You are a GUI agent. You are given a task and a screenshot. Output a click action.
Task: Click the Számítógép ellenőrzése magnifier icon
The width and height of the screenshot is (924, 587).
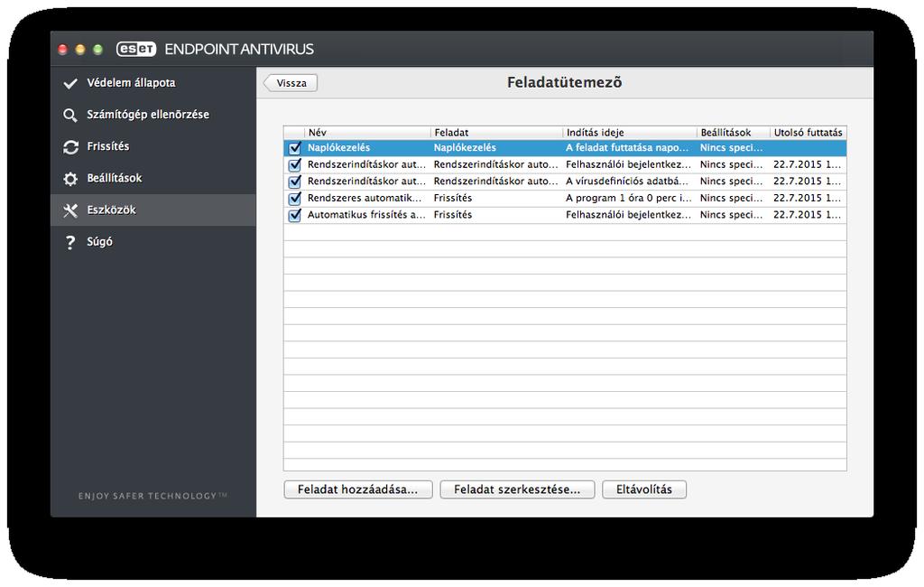pyautogui.click(x=70, y=115)
